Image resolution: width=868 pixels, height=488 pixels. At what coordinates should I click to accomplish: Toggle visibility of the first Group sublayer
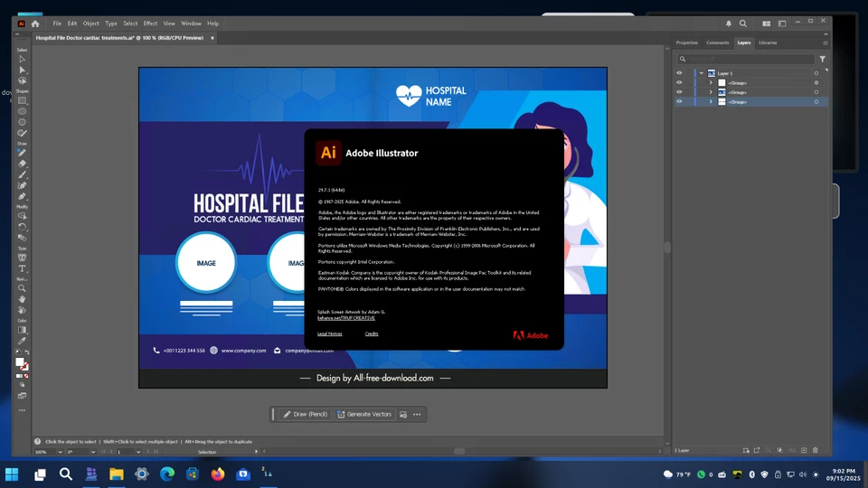(679, 83)
